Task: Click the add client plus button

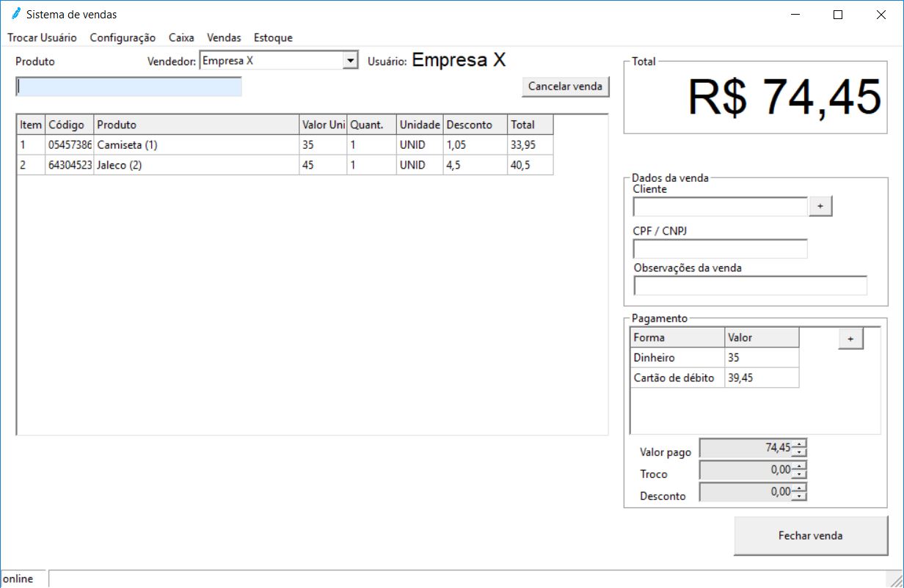Action: coord(820,207)
